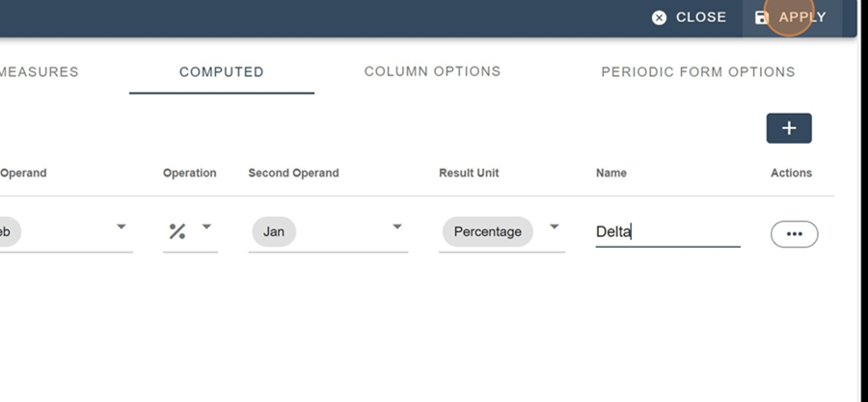The image size is (868, 402).
Task: Go to Periodic Form Options tab
Action: click(698, 72)
